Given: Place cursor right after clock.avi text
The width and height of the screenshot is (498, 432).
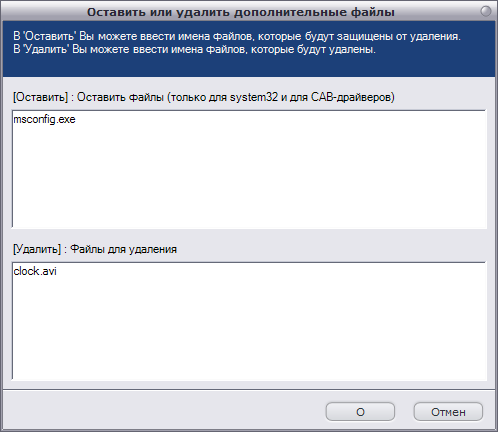Looking at the screenshot, I should click(x=58, y=271).
